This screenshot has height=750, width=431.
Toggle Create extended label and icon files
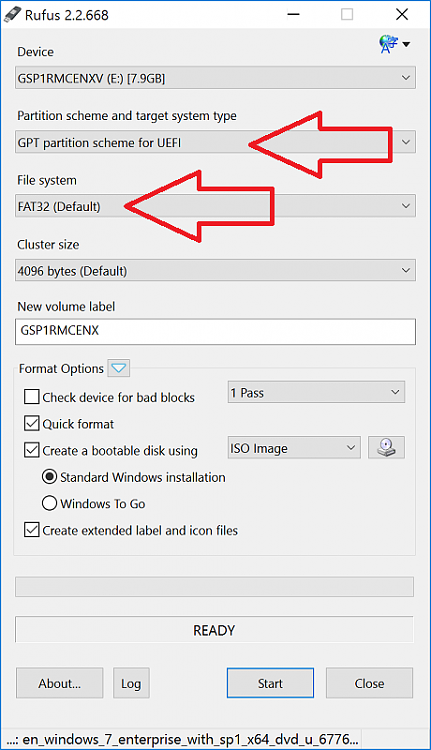click(32, 529)
